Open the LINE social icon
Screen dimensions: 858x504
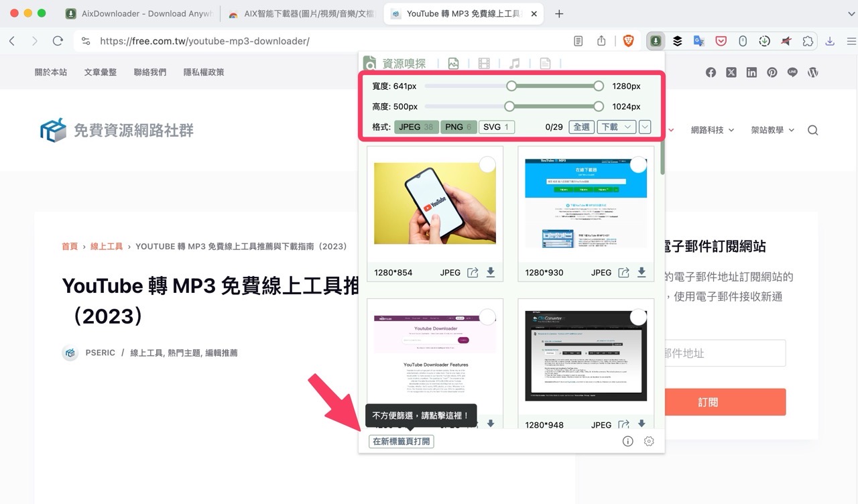pos(792,72)
